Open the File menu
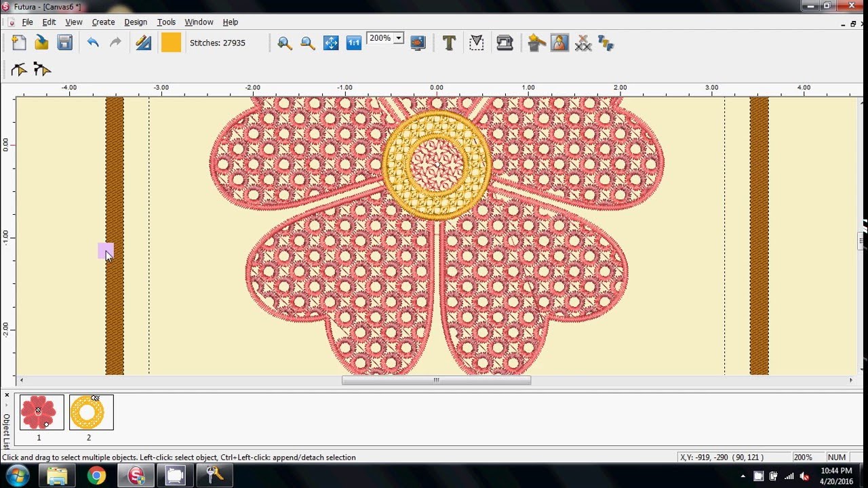This screenshot has width=868, height=488. [x=27, y=22]
